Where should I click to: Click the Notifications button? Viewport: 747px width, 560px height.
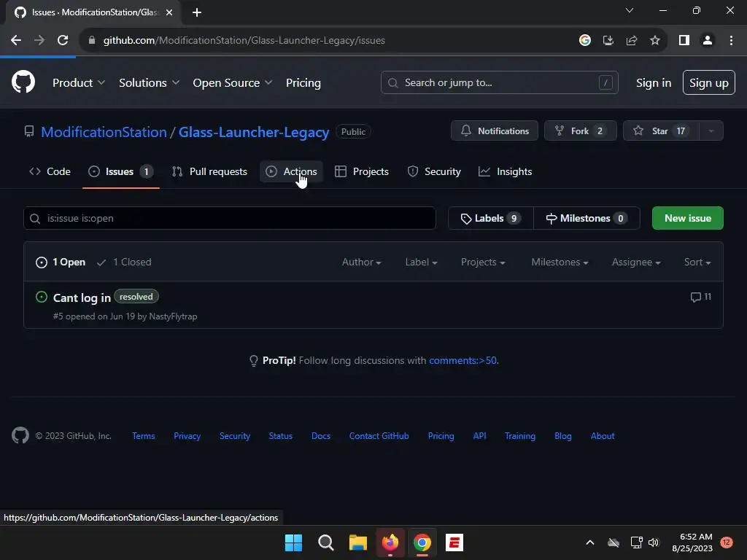click(494, 131)
